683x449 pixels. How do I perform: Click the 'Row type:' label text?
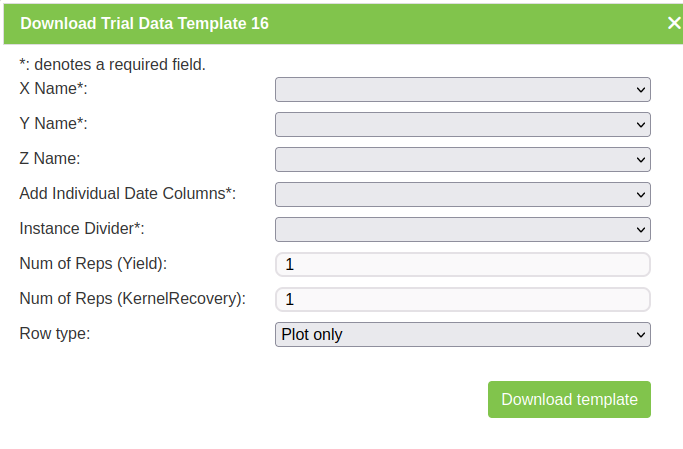coord(55,333)
